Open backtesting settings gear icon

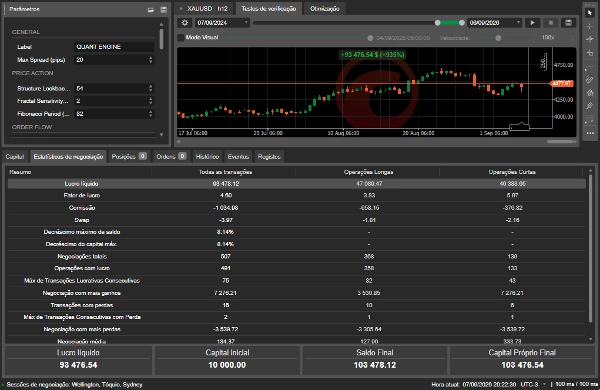tap(185, 23)
